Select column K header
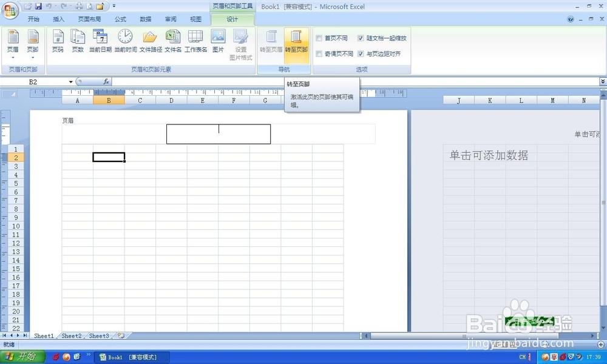 point(490,100)
